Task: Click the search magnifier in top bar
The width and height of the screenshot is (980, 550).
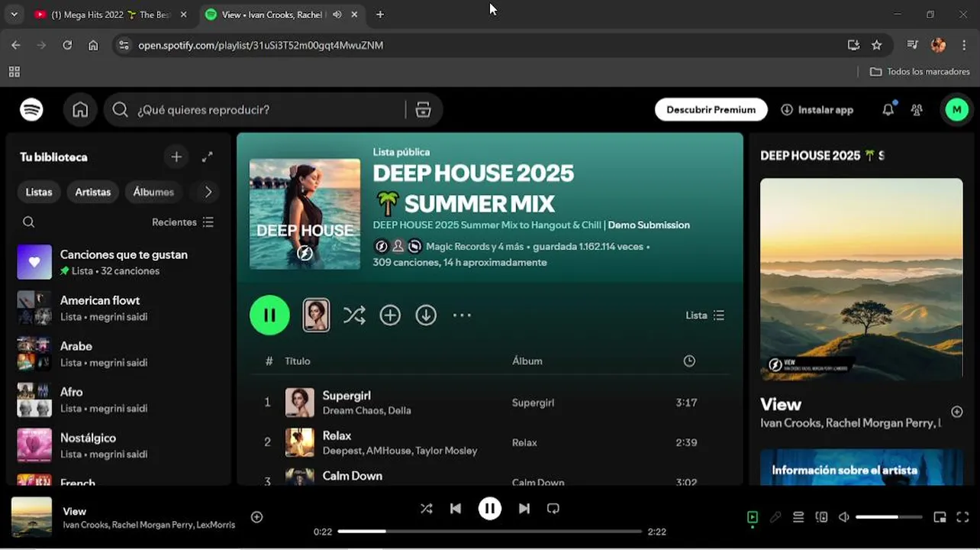Action: pos(120,110)
